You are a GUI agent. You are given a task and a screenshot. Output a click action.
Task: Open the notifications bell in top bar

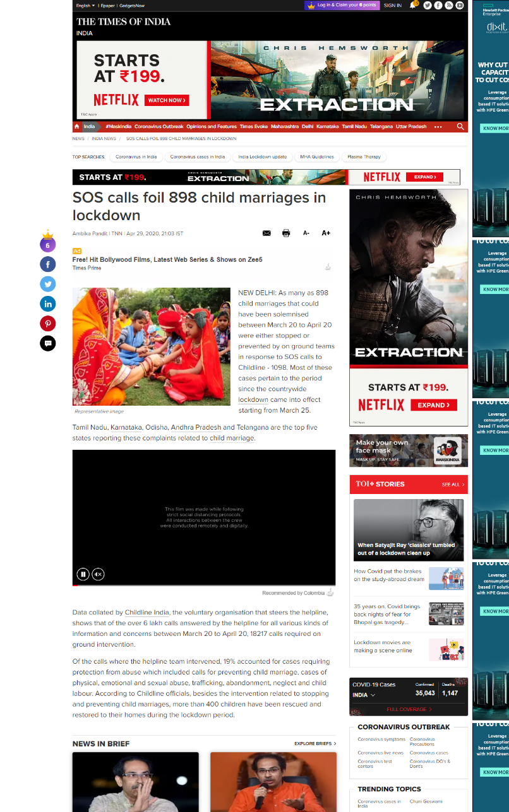coord(413,5)
